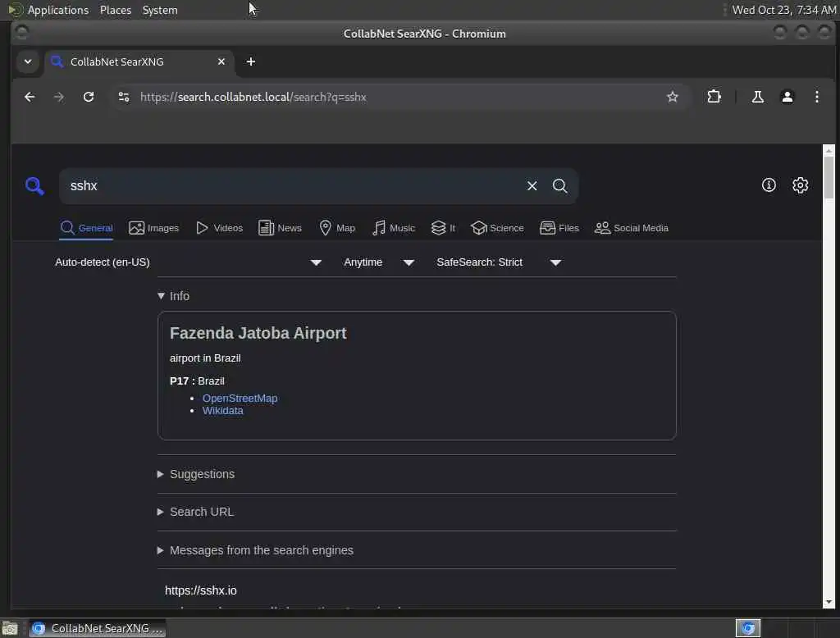Switch to IT search category
840x638 pixels.
443,228
